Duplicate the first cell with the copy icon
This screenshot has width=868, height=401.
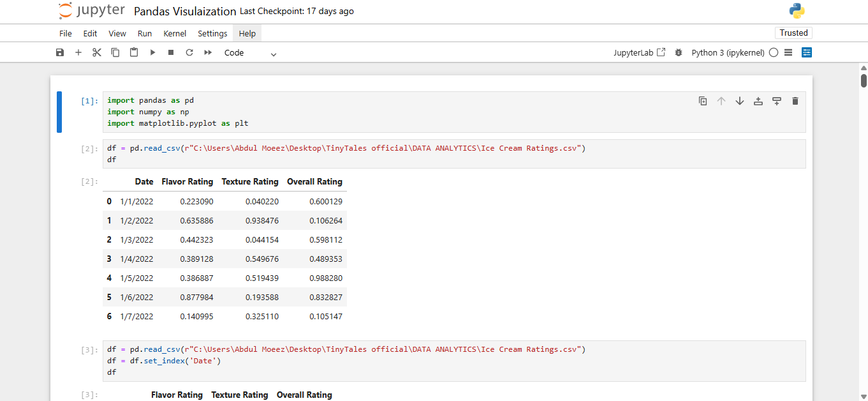tap(703, 101)
